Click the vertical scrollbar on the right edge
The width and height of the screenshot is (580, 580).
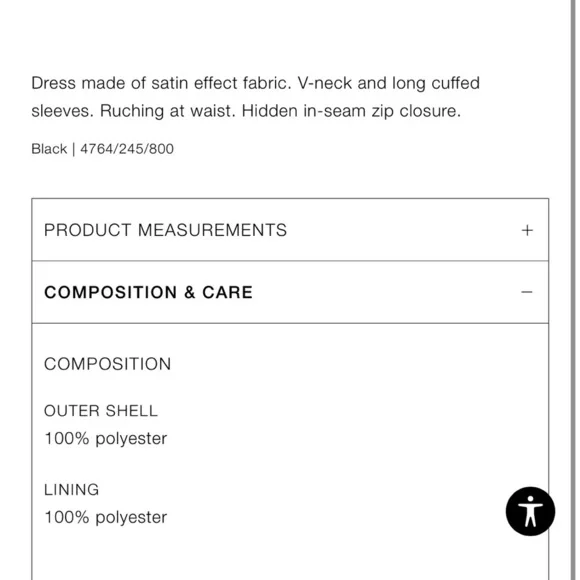[x=573, y=290]
